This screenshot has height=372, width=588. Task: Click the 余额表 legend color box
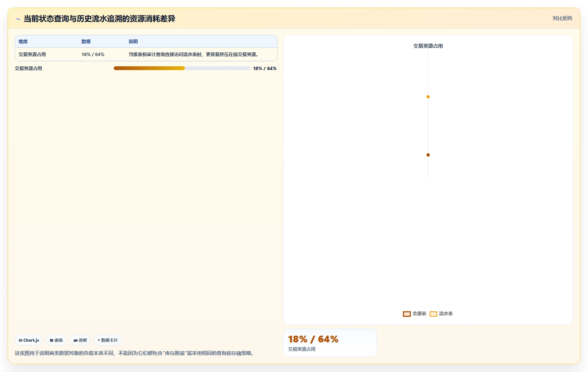(x=407, y=314)
